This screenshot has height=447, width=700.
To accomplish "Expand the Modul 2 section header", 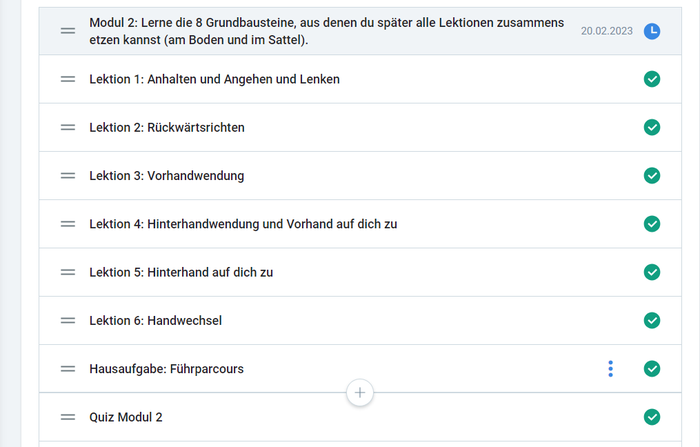I will pos(360,31).
